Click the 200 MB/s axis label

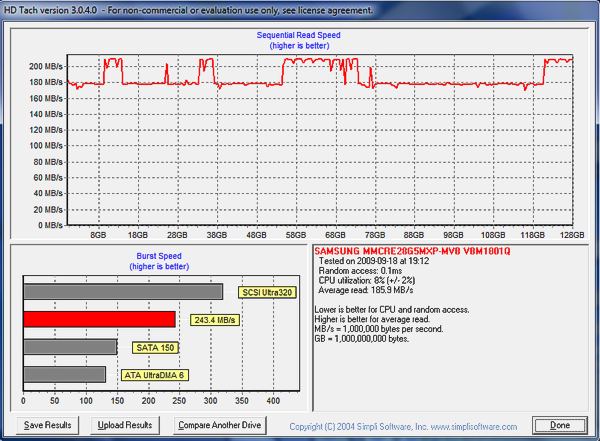tap(46, 66)
